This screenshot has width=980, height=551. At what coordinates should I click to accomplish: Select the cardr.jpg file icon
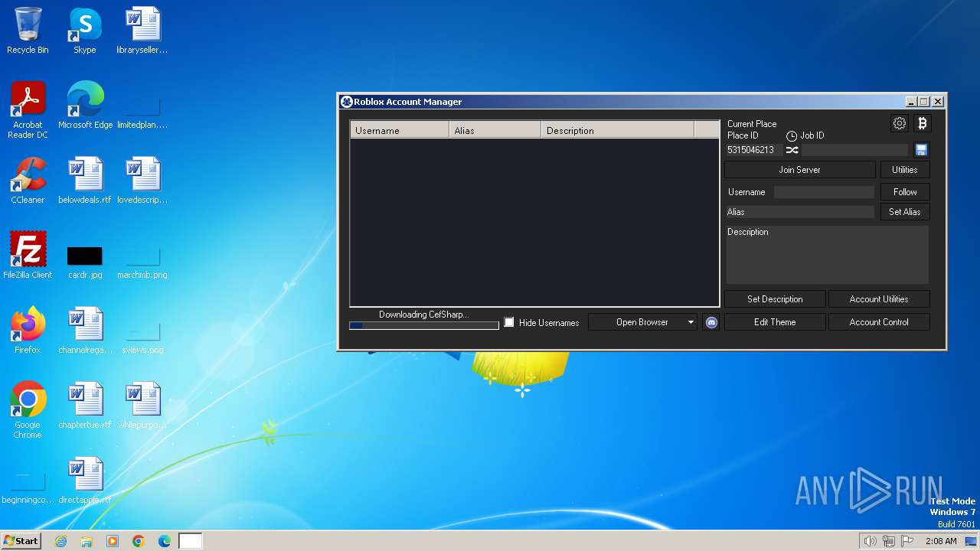click(85, 261)
